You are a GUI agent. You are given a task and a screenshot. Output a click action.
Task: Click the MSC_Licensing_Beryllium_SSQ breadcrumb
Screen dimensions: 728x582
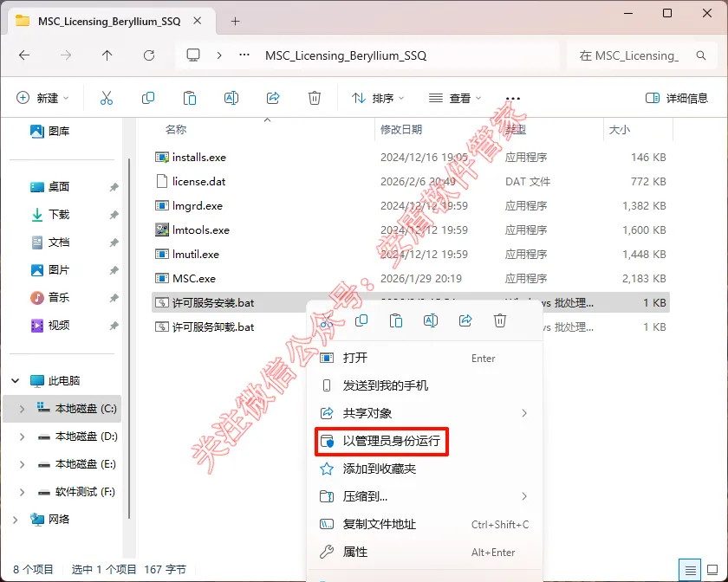pos(346,55)
